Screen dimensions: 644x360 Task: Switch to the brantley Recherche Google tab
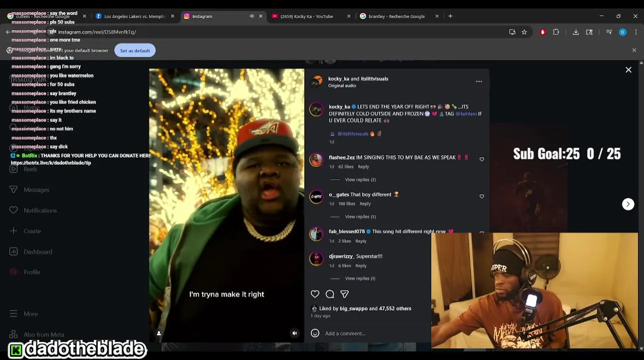(x=396, y=16)
